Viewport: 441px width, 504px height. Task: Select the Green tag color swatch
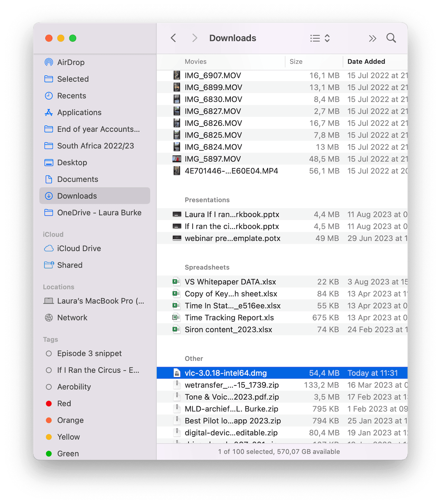[49, 453]
